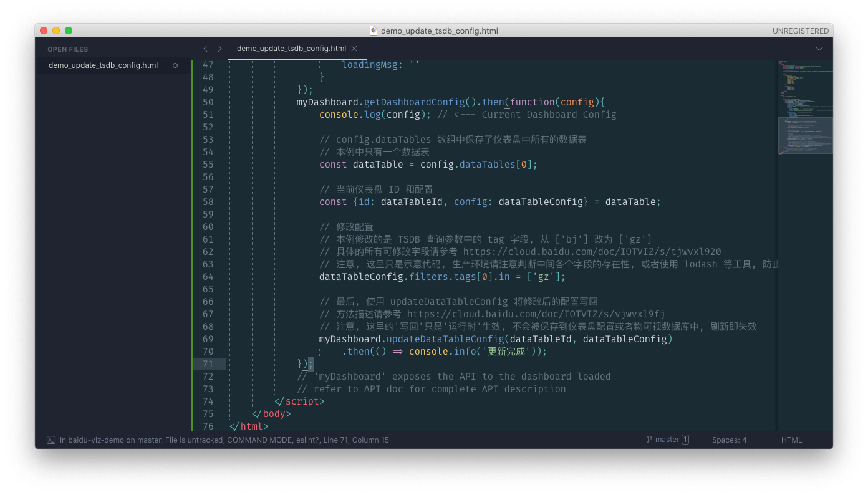
Task: Select demo_update_tsdb_config.html in Open Files sidebar
Action: coord(103,65)
